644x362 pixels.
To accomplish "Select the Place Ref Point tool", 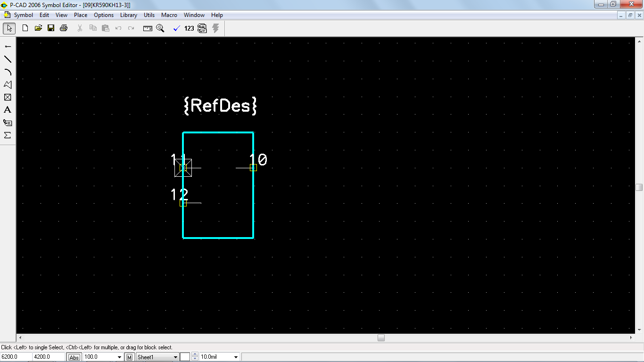I will click(8, 97).
